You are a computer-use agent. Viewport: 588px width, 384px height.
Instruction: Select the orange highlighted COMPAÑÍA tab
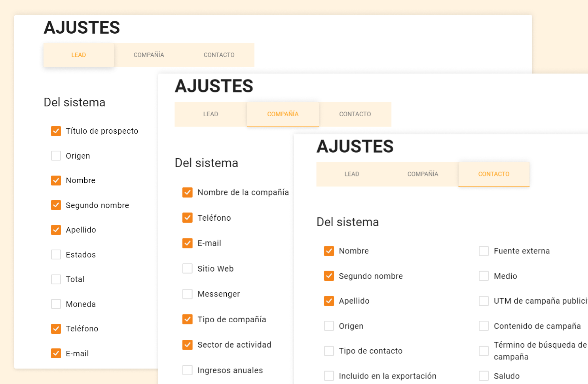click(283, 114)
